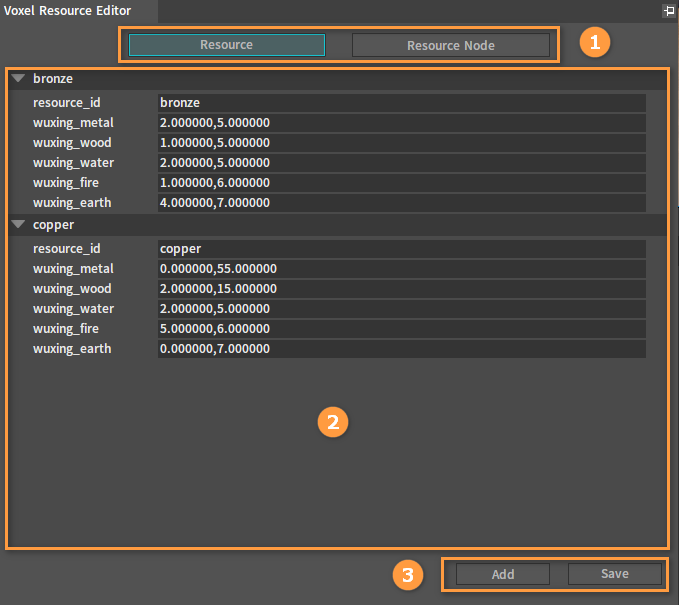Edit copper wuxing_metal value 0.000000,55.000000
Viewport: 679px width, 605px height.
coord(402,269)
